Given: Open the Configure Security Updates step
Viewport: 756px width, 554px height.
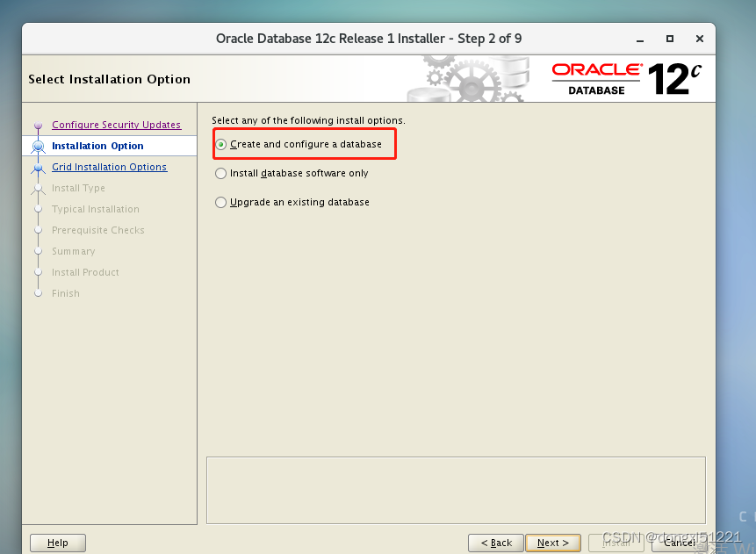Looking at the screenshot, I should click(116, 125).
